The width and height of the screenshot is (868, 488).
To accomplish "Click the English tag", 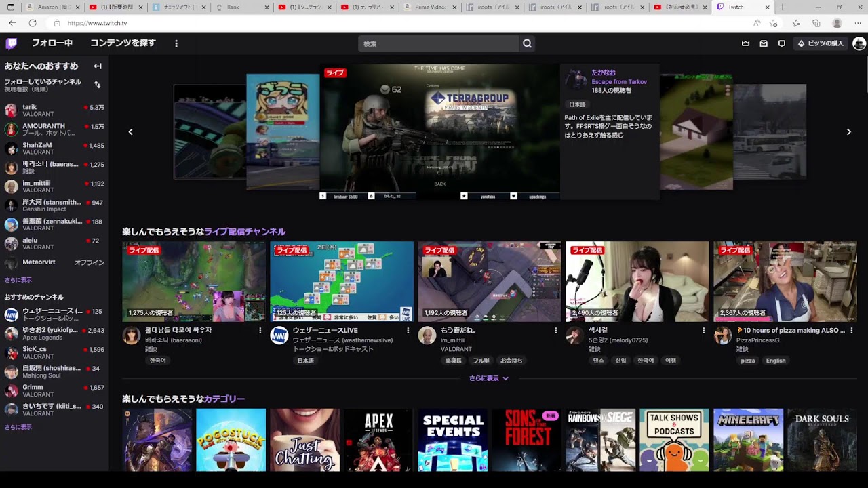I will [776, 361].
